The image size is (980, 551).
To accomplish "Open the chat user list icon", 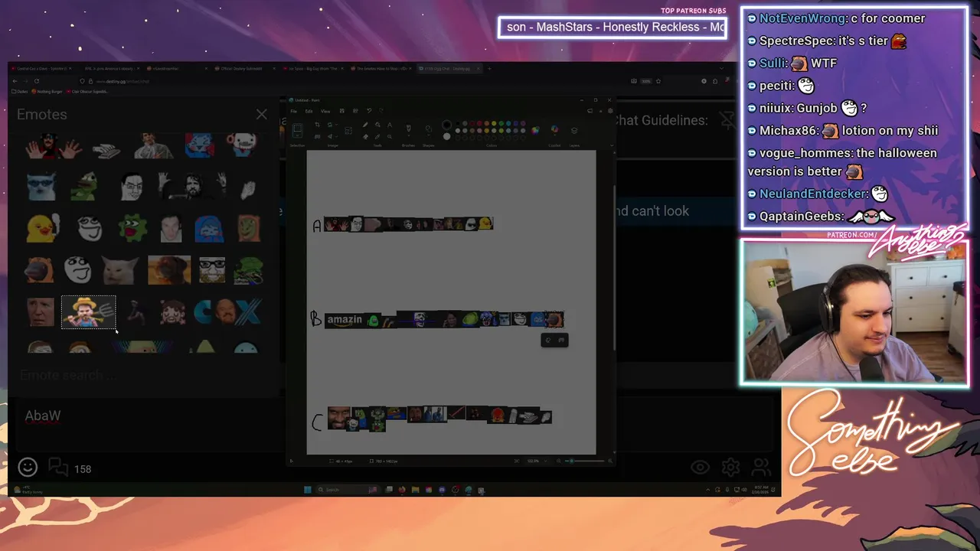I will click(x=761, y=467).
